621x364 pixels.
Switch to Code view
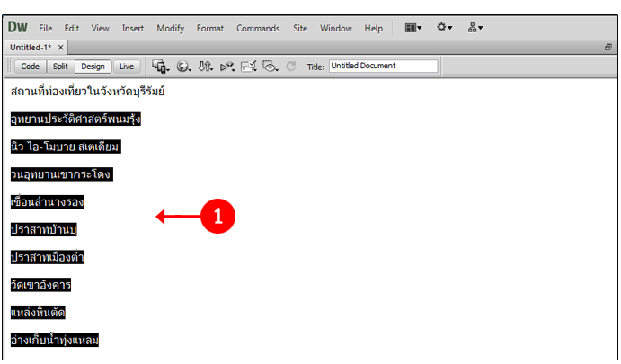click(31, 66)
